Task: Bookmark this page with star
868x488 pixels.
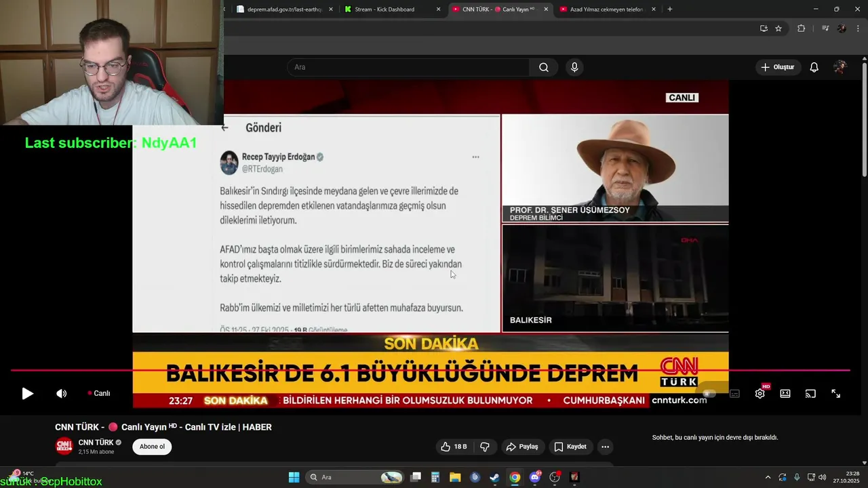Action: pyautogui.click(x=778, y=28)
